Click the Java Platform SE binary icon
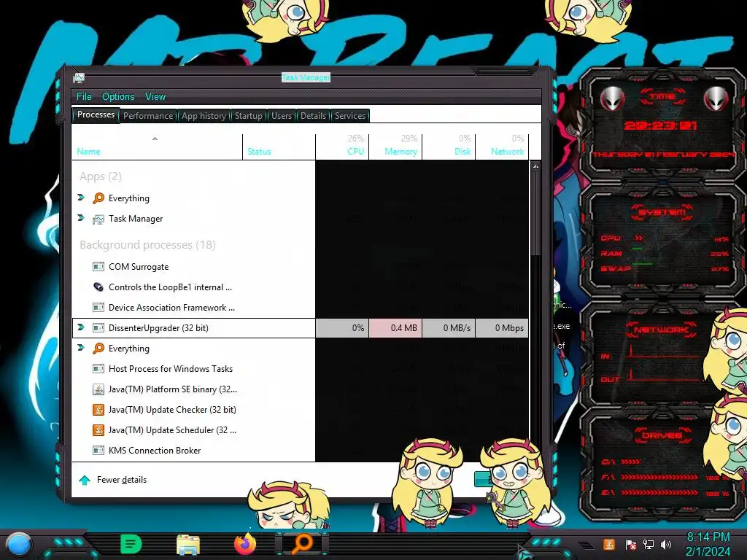The height and width of the screenshot is (560, 747). 98,389
